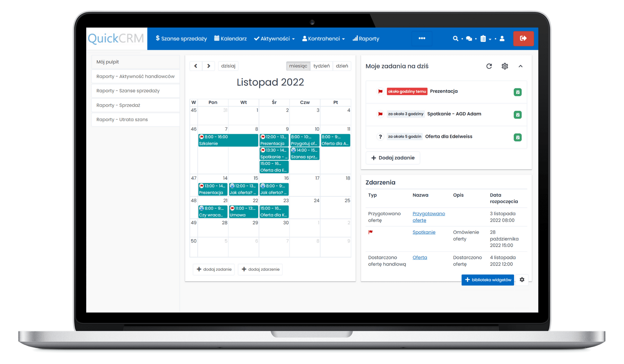Go to next month in calendar
The width and height of the screenshot is (624, 364).
(x=208, y=66)
